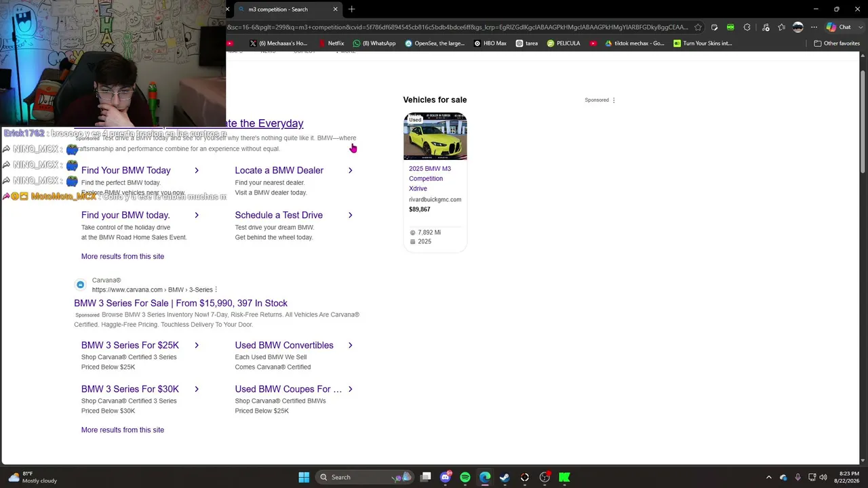Click the 'BMW 3 Series For $30K' sitelink

tap(130, 389)
